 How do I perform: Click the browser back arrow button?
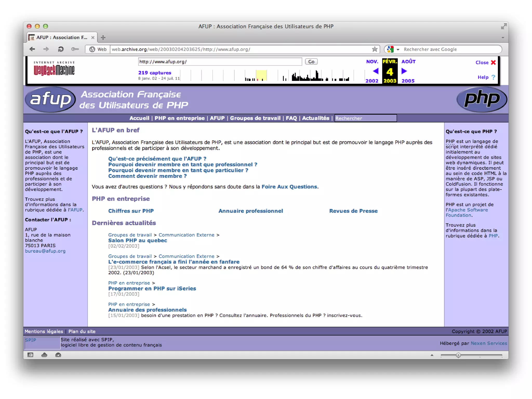pyautogui.click(x=32, y=49)
